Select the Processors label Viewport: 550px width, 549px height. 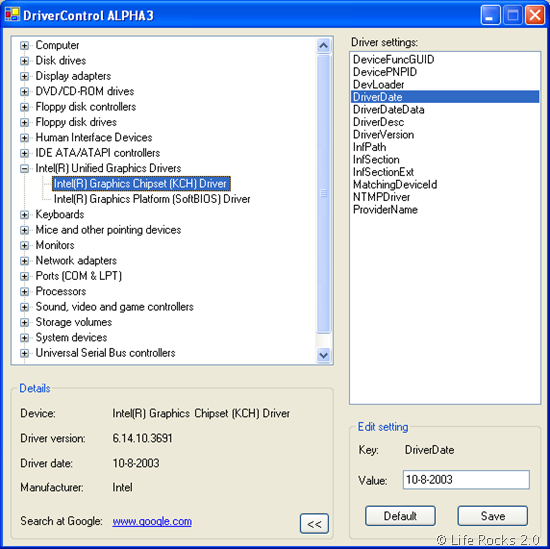[61, 291]
